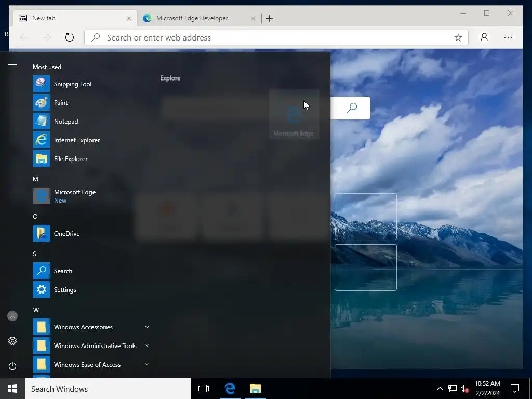532x399 pixels.
Task: Close the Microsoft Edge Developer tab
Action: pyautogui.click(x=253, y=18)
